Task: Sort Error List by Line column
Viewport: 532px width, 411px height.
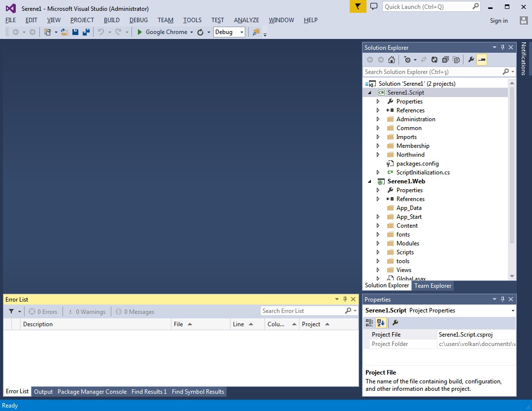Action: 247,324
